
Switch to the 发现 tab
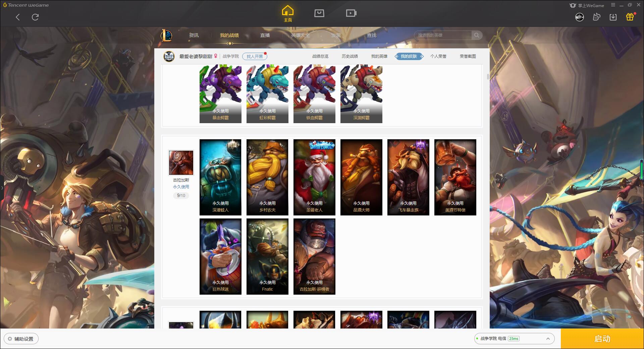336,35
